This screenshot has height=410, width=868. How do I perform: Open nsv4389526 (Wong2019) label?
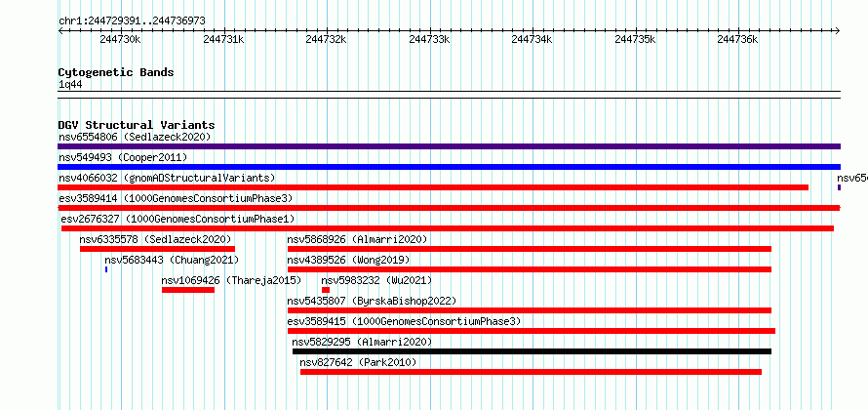coord(348,260)
